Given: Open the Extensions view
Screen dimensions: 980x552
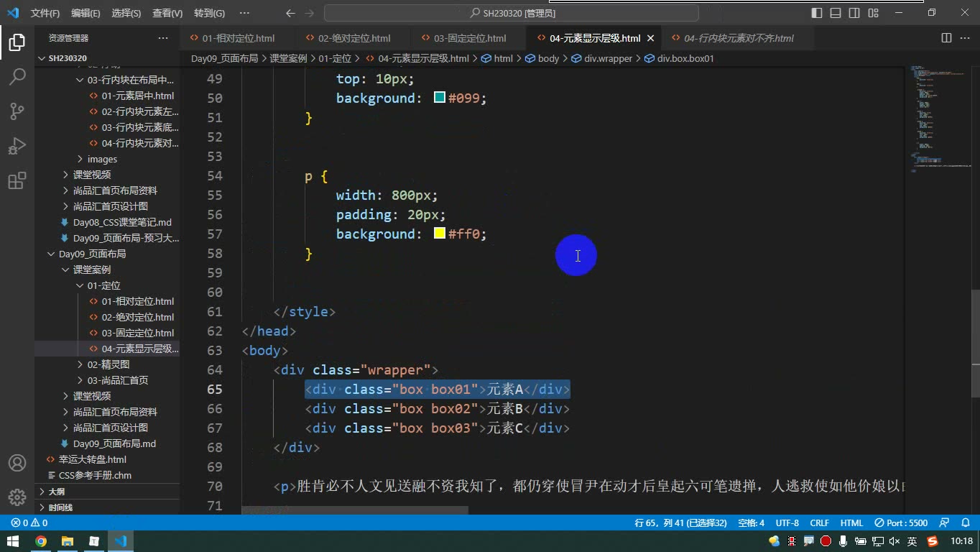Looking at the screenshot, I should click(17, 180).
